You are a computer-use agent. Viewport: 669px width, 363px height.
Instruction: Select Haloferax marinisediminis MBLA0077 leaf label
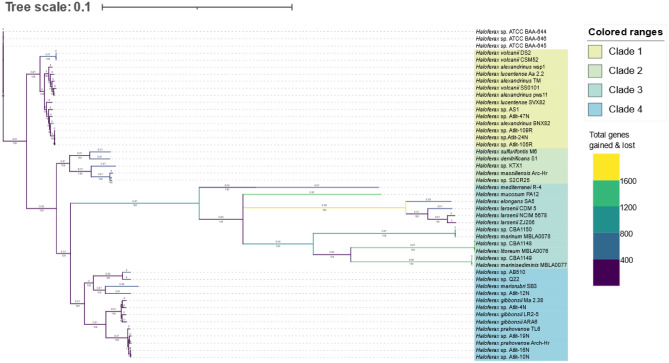coord(521,265)
